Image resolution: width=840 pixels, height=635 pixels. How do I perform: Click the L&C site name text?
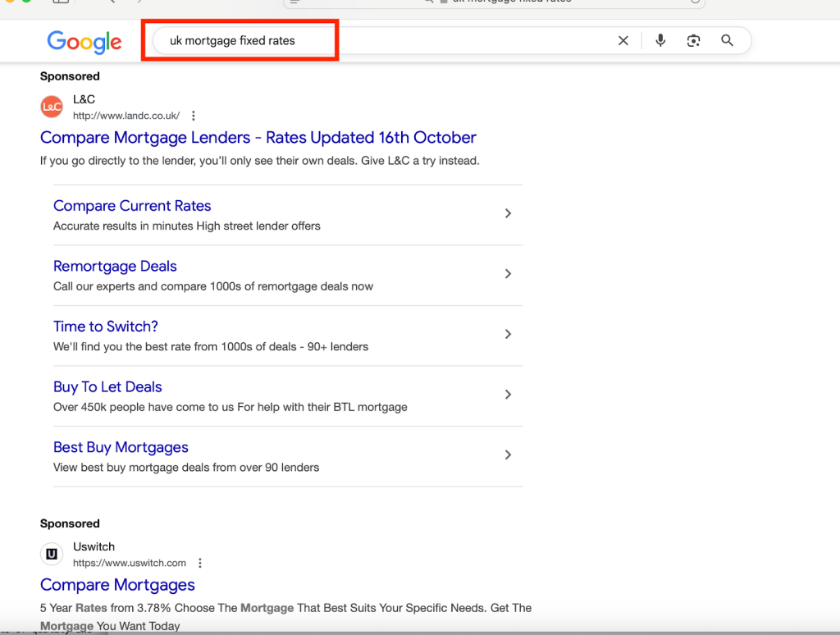pos(84,99)
